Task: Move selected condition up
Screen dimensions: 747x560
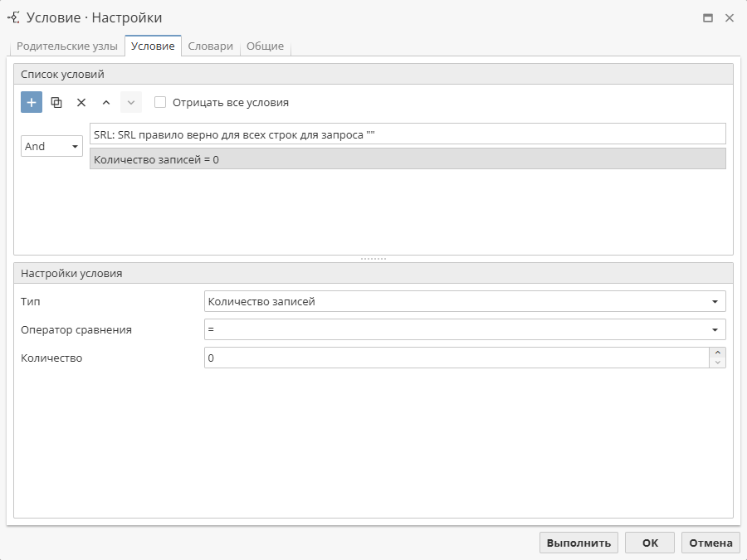Action: coord(105,102)
